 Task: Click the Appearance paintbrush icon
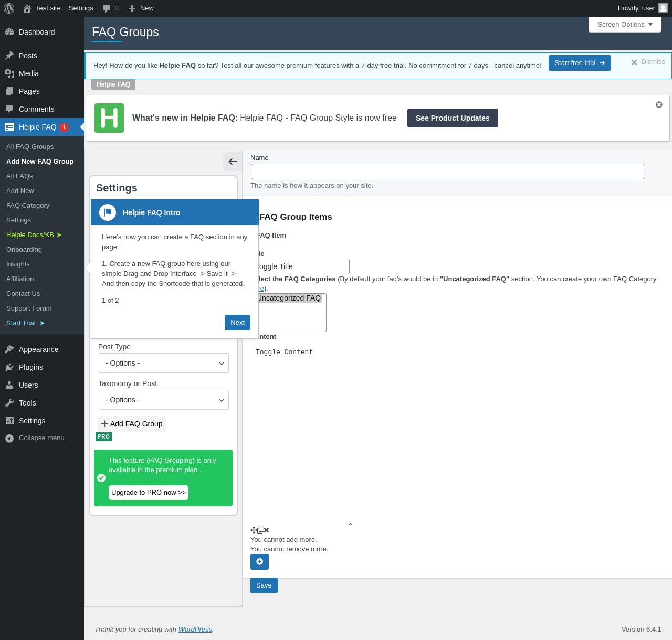pyautogui.click(x=9, y=349)
